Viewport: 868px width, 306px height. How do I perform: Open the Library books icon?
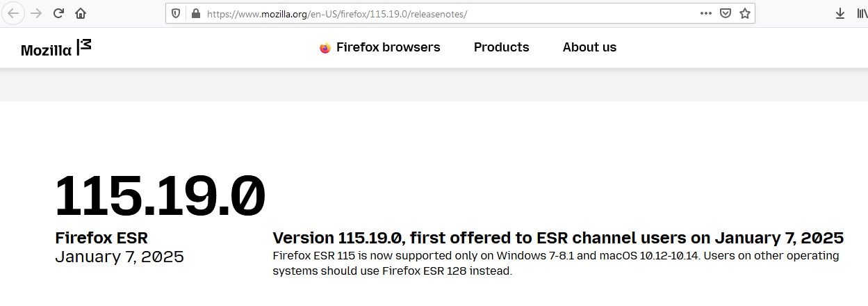tap(862, 13)
